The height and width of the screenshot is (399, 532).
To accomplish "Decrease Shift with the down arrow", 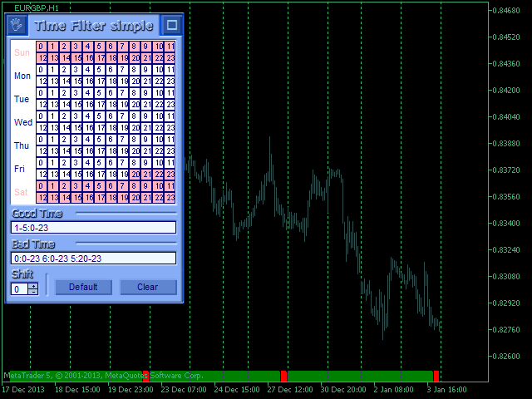I will (33, 292).
